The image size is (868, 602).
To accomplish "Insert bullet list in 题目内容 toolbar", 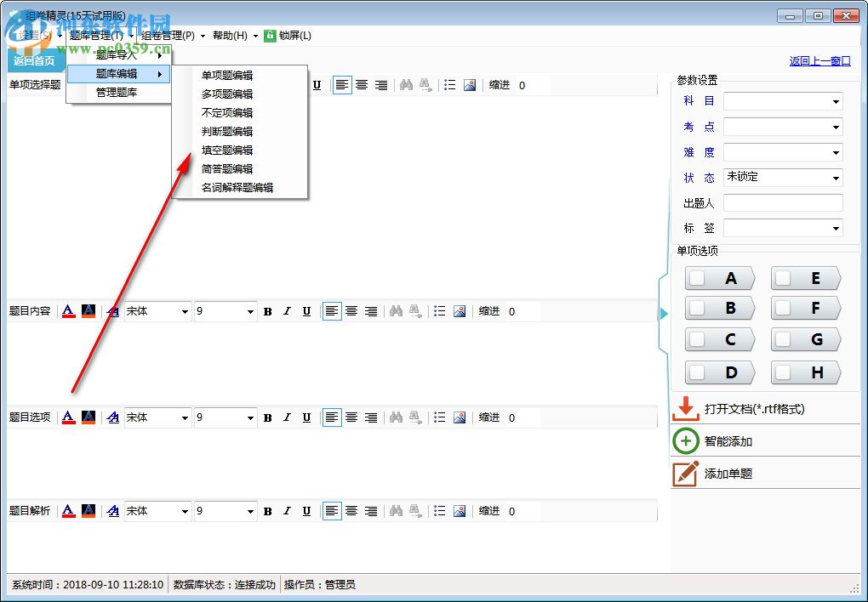I will pyautogui.click(x=440, y=311).
